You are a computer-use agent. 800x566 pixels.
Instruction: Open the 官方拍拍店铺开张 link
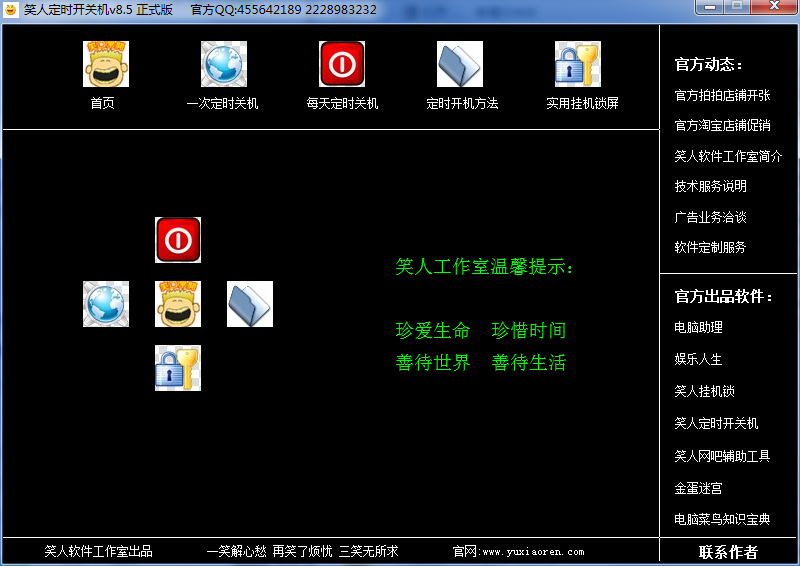(x=722, y=96)
